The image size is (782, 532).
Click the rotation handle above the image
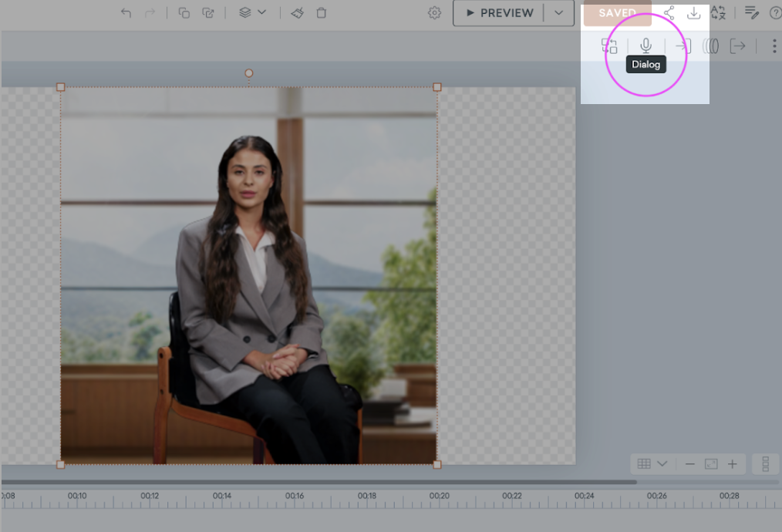(248, 73)
